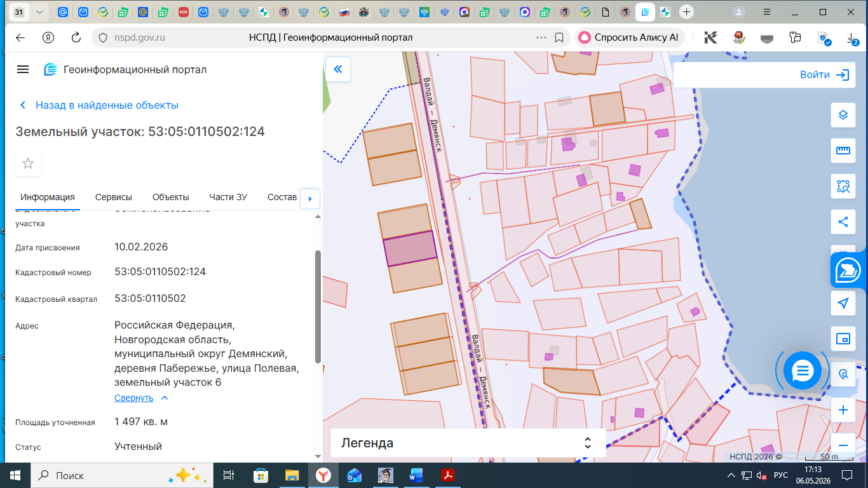Open the blue map-folder side widget
The image size is (868, 488).
coord(849,270)
